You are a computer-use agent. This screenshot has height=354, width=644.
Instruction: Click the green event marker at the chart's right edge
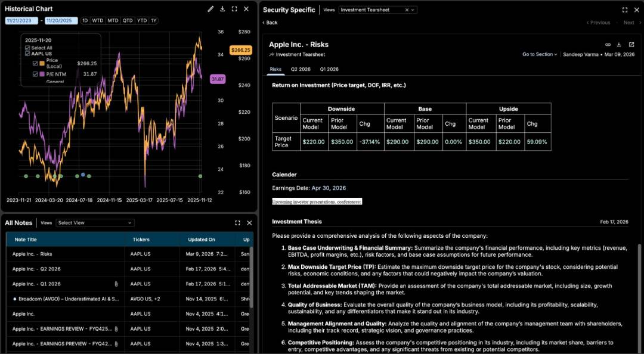(x=200, y=176)
